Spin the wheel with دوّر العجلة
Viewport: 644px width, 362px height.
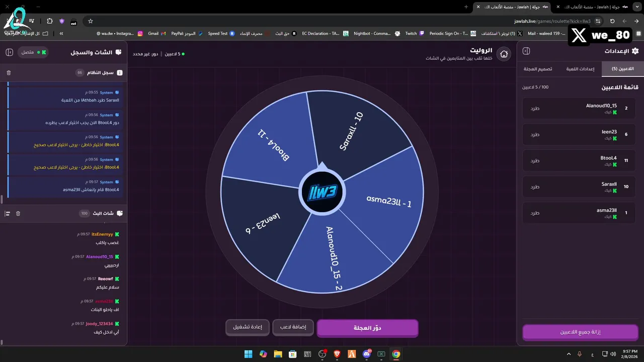367,328
